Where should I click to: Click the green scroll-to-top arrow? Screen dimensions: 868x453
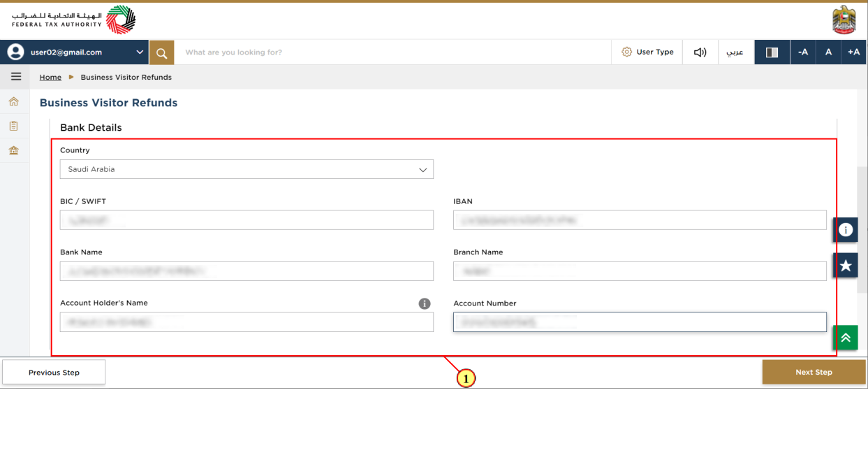tap(845, 338)
